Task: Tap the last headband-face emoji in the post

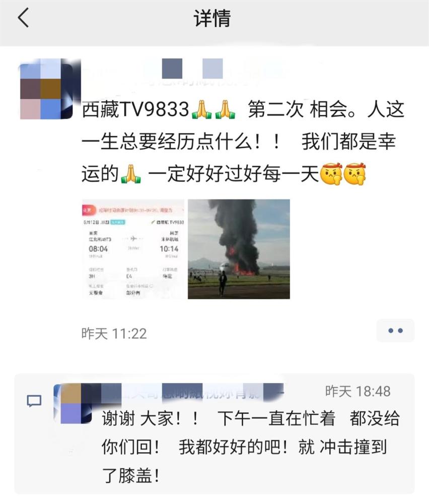Action: [354, 174]
